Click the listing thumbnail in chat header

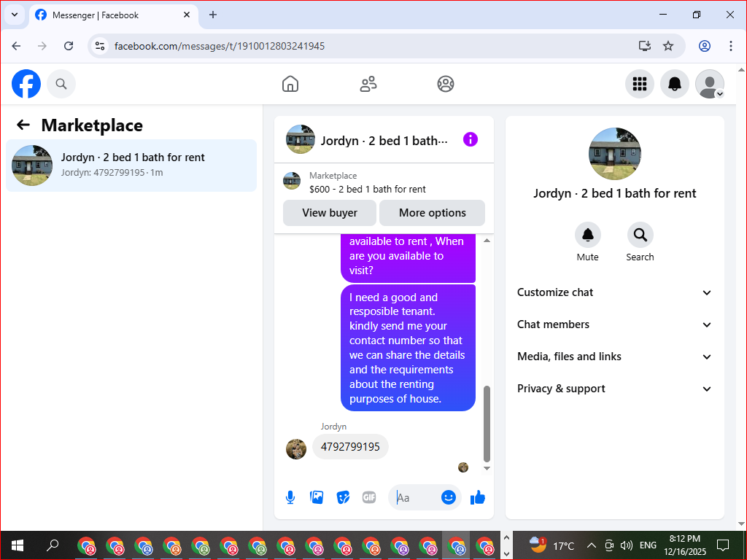tap(300, 139)
